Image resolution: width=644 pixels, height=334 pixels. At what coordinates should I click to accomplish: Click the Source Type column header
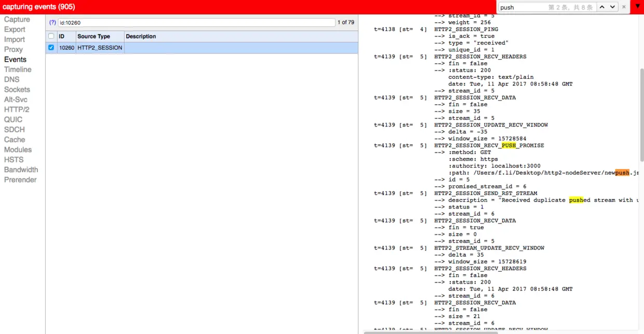click(93, 36)
